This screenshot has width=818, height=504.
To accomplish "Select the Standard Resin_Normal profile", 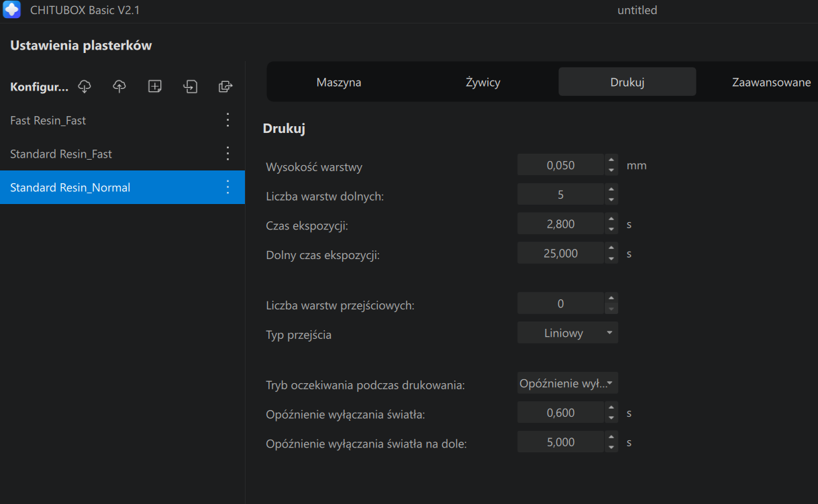I will tap(122, 187).
